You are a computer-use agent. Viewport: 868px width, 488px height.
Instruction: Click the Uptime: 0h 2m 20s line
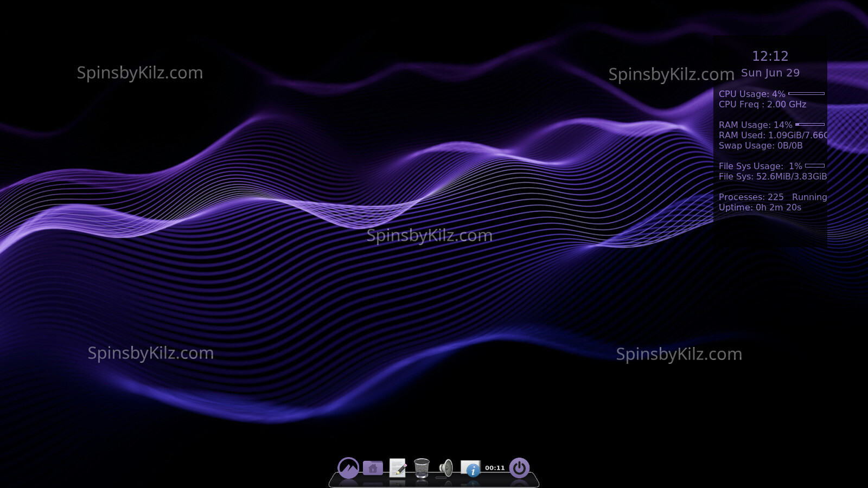click(x=760, y=207)
